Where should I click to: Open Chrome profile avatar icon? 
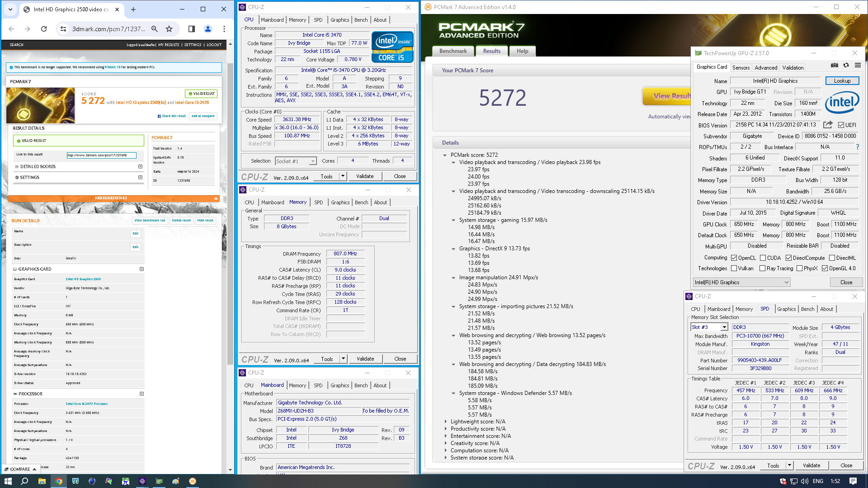[208, 29]
